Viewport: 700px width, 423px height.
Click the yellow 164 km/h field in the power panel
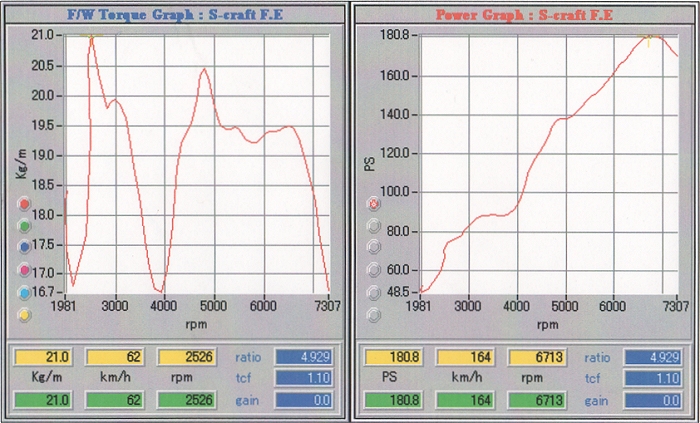click(465, 357)
